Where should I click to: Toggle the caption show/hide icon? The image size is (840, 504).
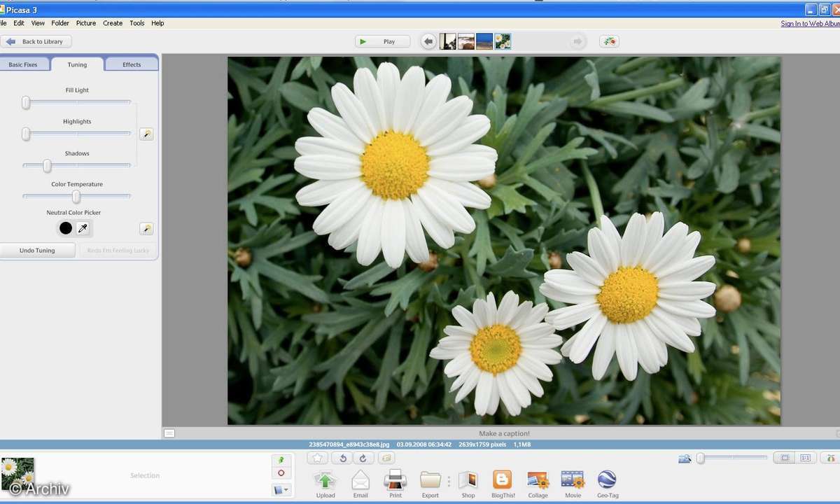pos(169,433)
